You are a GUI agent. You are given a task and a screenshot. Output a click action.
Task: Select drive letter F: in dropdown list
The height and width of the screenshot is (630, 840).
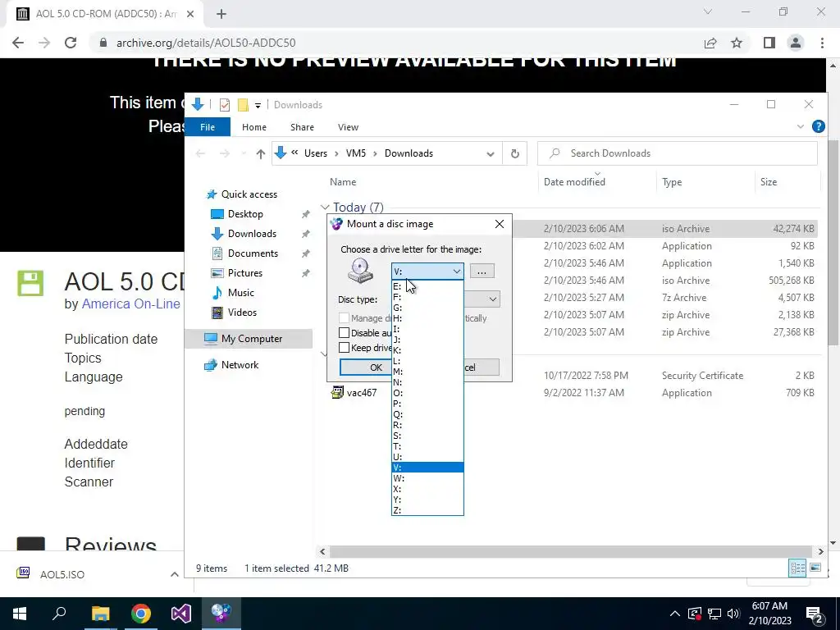[x=427, y=297]
